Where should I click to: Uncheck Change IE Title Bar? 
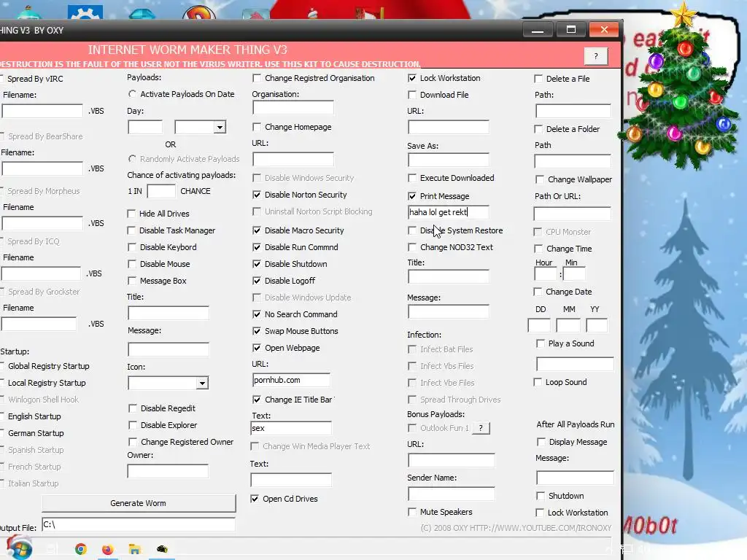257,400
